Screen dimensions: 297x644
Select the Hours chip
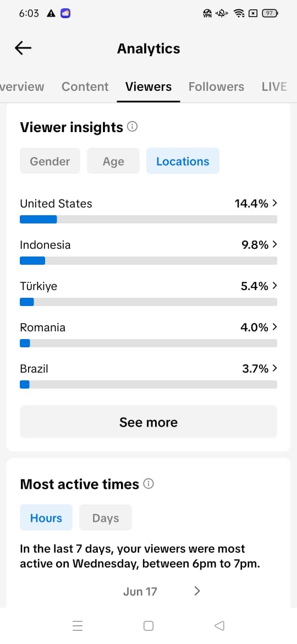click(46, 517)
